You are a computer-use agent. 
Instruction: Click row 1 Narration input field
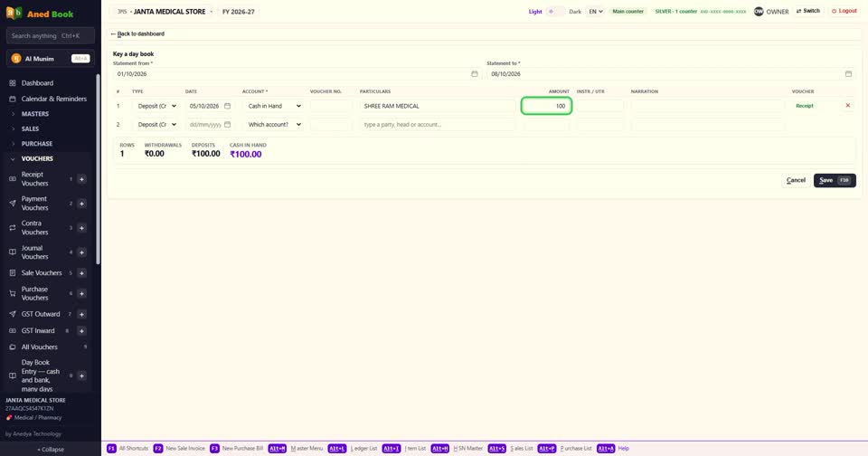tap(707, 106)
